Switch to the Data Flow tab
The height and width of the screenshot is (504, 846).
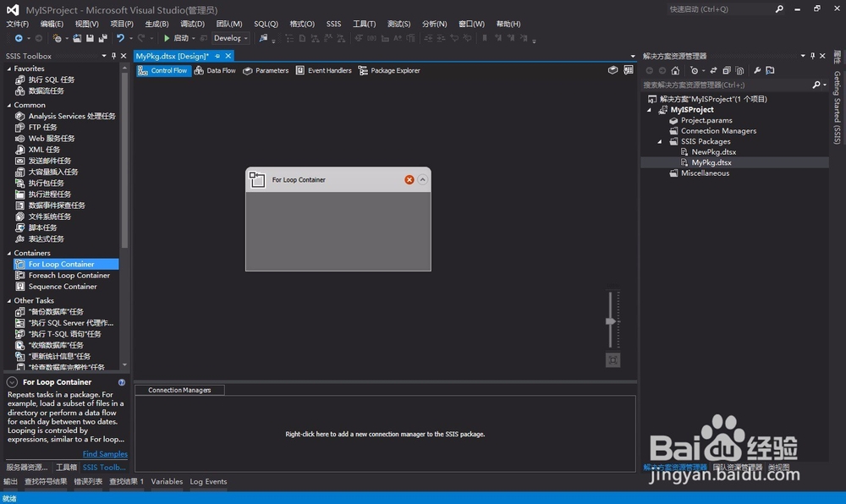215,71
